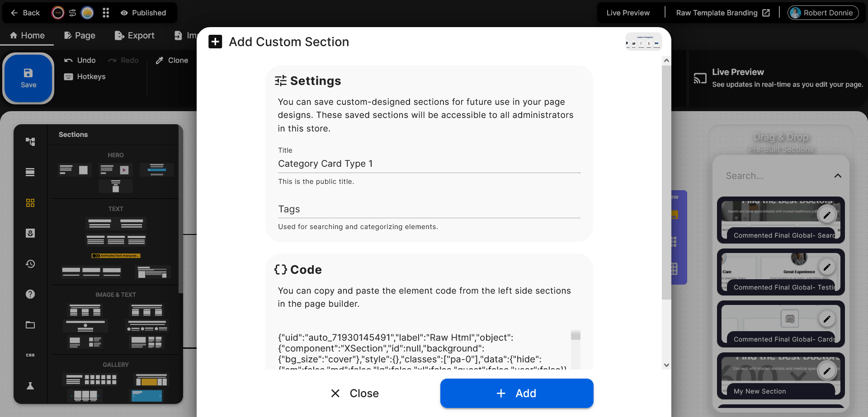The width and height of the screenshot is (868, 417).
Task: Click inside the code text area
Action: point(424,350)
